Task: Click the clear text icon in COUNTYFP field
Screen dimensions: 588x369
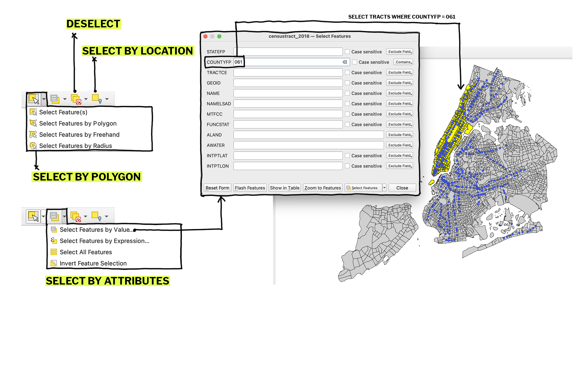Action: (345, 62)
